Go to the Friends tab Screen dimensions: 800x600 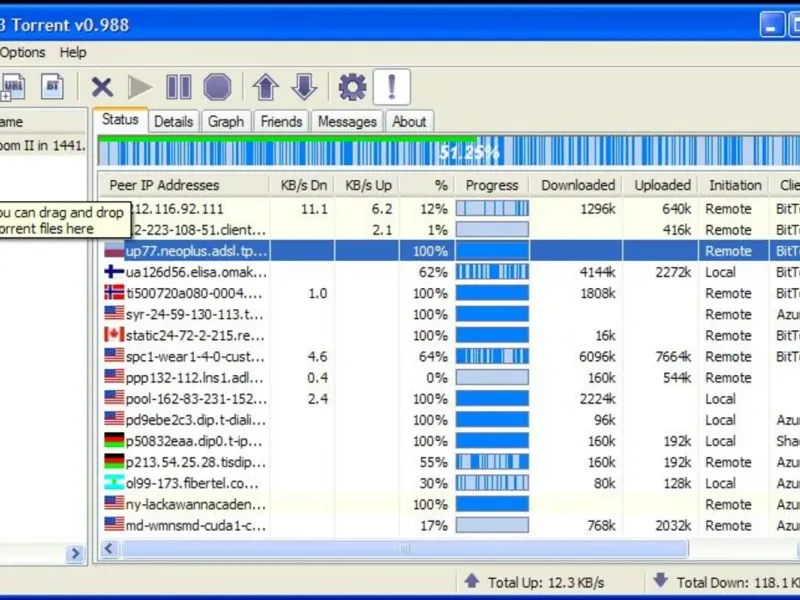pyautogui.click(x=281, y=122)
